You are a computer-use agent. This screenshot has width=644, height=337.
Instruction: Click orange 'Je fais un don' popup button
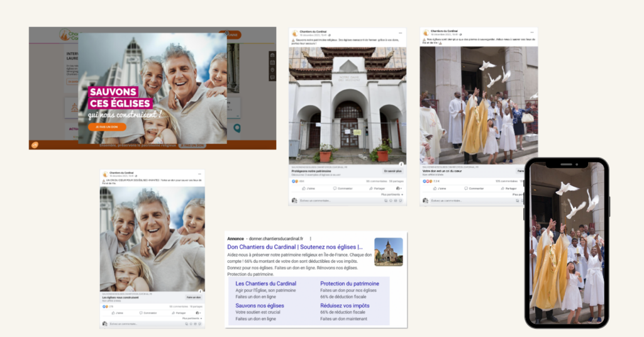coord(107,127)
